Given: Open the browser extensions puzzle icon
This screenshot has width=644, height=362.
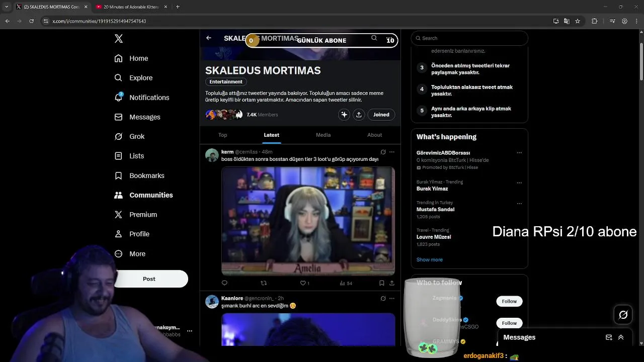Looking at the screenshot, I should click(595, 21).
